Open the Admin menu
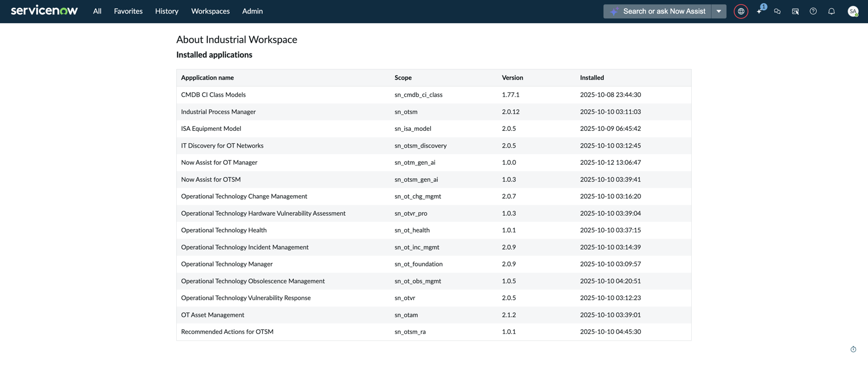868x387 pixels. point(252,11)
